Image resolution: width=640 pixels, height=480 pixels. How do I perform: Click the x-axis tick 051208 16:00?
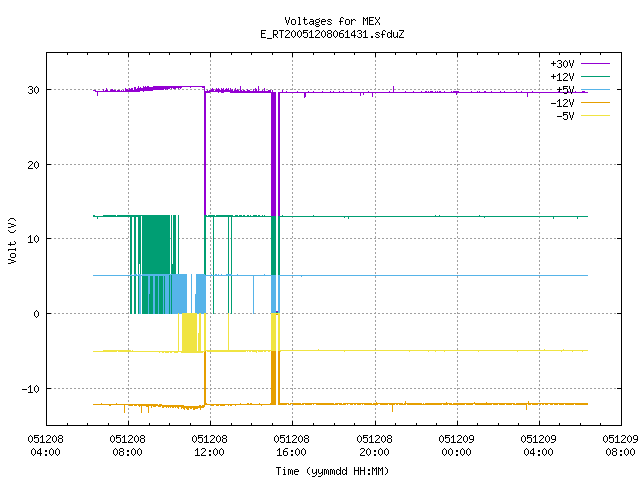click(x=292, y=446)
